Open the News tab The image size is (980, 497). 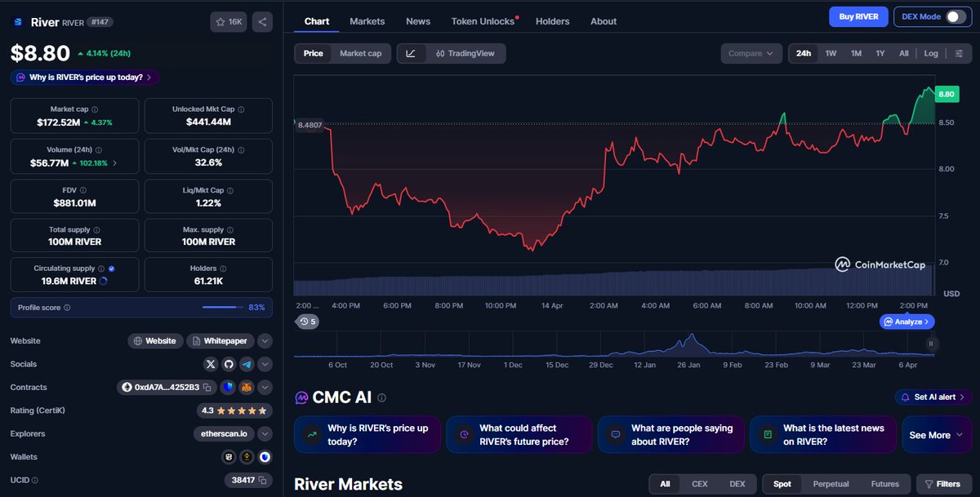418,21
